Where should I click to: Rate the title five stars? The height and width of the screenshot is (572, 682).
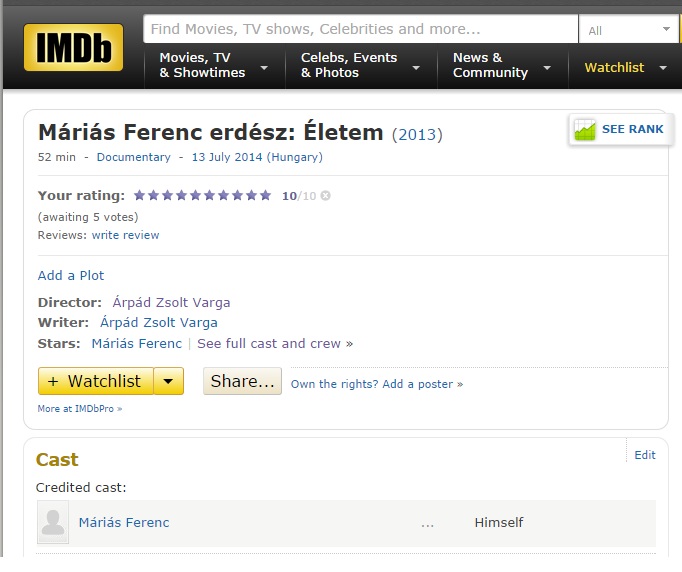195,195
